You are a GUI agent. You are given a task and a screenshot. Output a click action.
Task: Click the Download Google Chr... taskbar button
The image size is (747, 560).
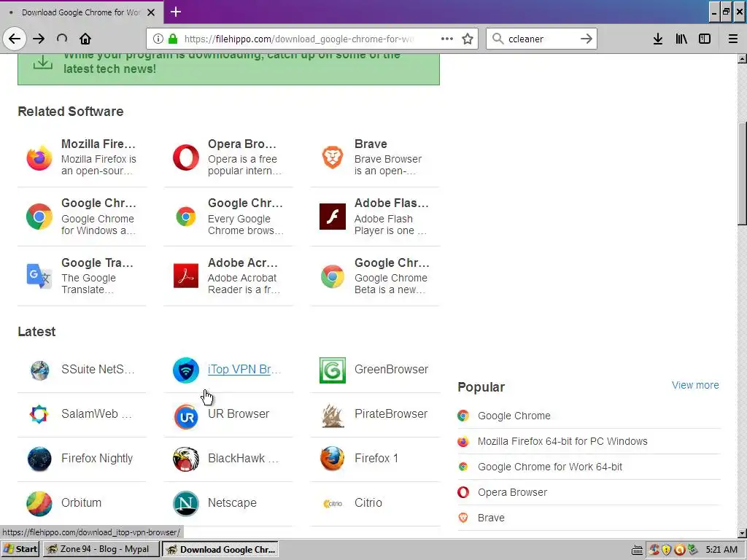coord(220,549)
